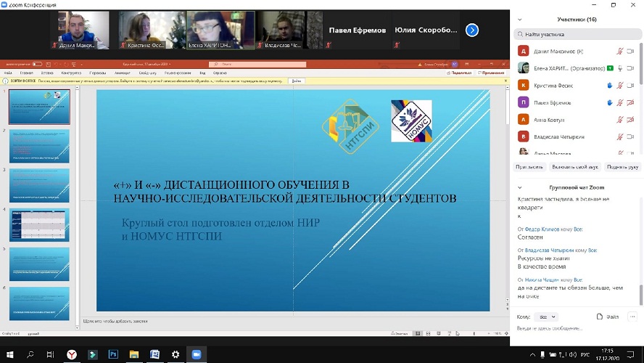
Task: Open Yandex Browser from the taskbar
Action: tap(72, 354)
